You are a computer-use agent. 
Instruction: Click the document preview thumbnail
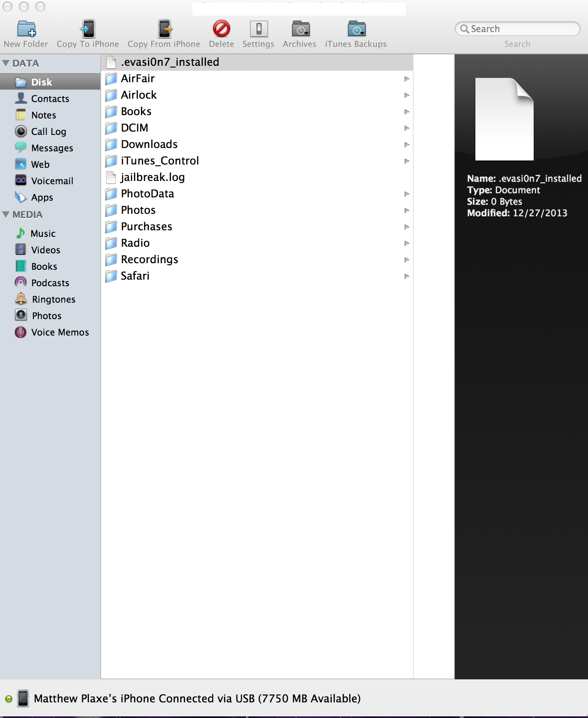505,119
